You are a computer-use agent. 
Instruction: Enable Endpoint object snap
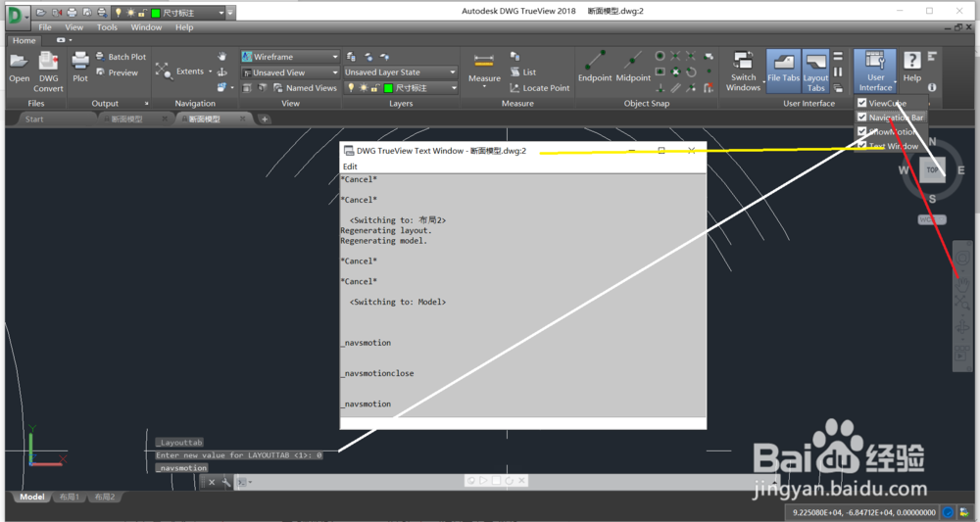pos(595,67)
